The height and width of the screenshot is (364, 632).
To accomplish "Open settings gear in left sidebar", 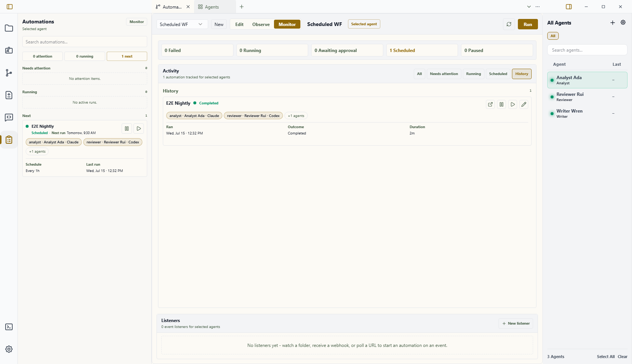I will tap(9, 349).
